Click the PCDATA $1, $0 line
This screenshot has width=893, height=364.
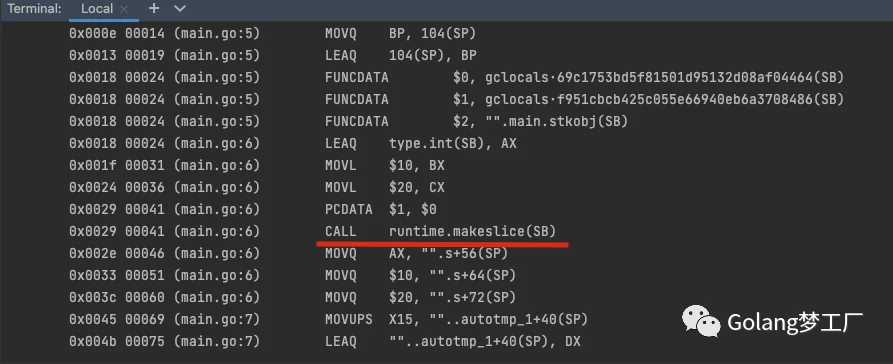[x=380, y=210]
